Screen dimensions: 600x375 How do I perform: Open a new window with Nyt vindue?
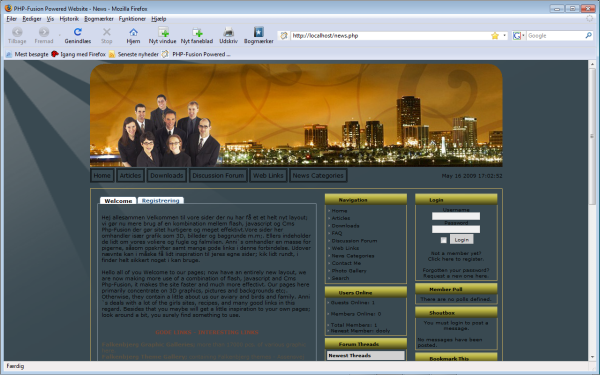click(x=163, y=32)
